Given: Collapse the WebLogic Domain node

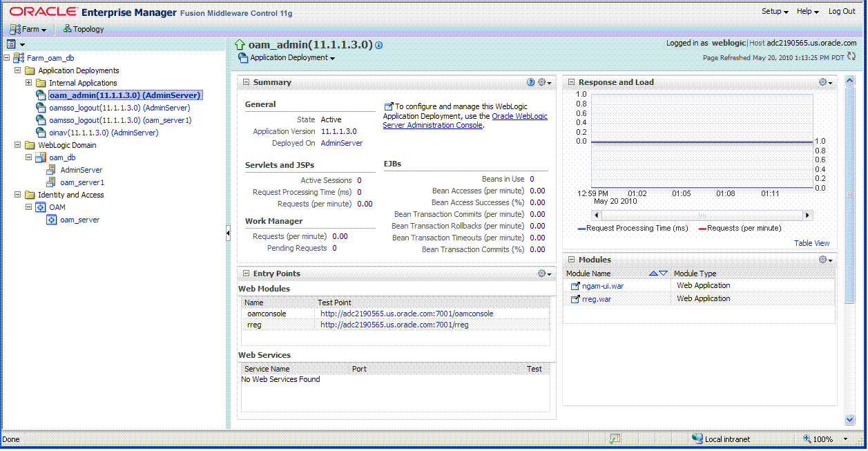Looking at the screenshot, I should click(17, 145).
